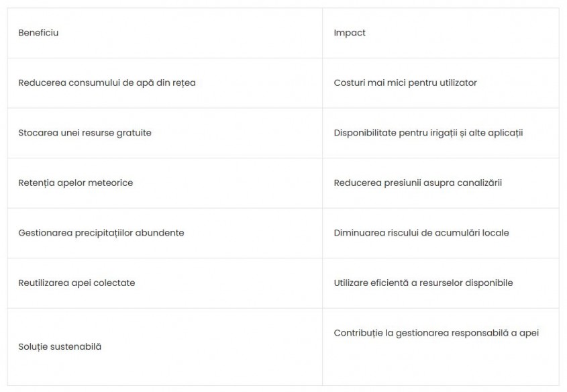Click Contribuție la gestionarea responsabilă a apei
This screenshot has height=392, width=567.
pos(436,333)
